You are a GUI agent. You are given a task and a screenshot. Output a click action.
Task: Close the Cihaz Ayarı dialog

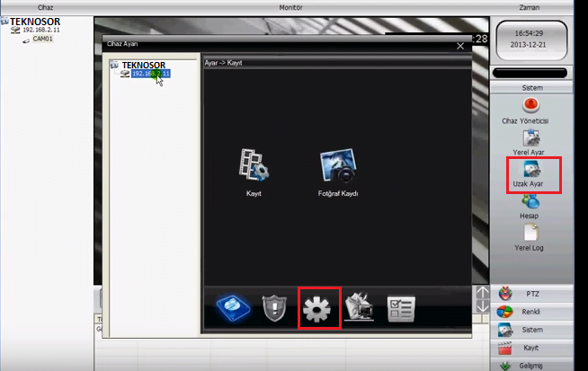click(460, 44)
